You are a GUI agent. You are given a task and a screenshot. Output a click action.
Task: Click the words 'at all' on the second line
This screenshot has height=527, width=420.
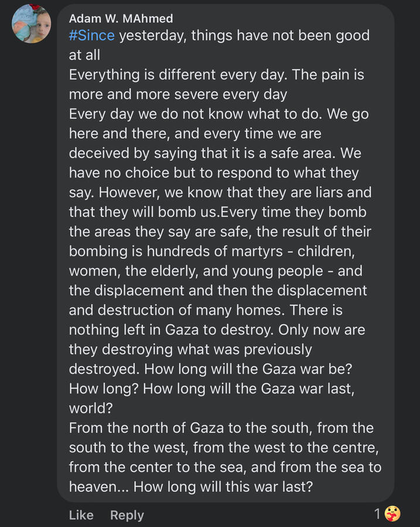[x=84, y=55]
